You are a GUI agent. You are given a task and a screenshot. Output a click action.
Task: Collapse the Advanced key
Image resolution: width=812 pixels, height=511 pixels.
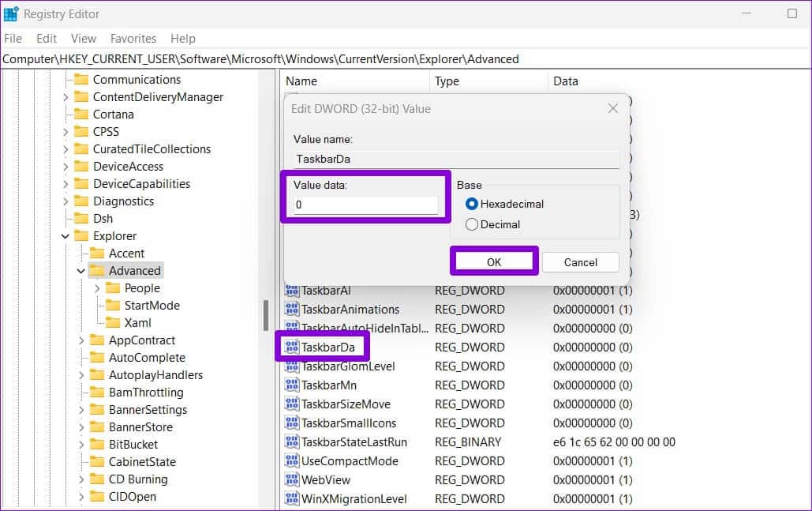click(80, 271)
